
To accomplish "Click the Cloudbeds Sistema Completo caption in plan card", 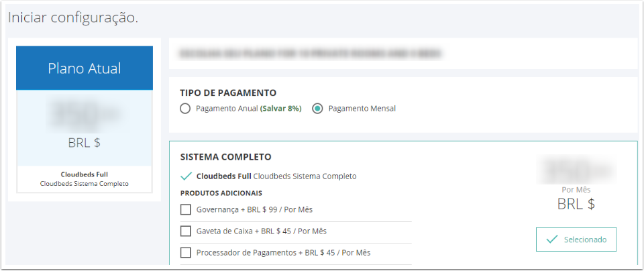I will (85, 184).
